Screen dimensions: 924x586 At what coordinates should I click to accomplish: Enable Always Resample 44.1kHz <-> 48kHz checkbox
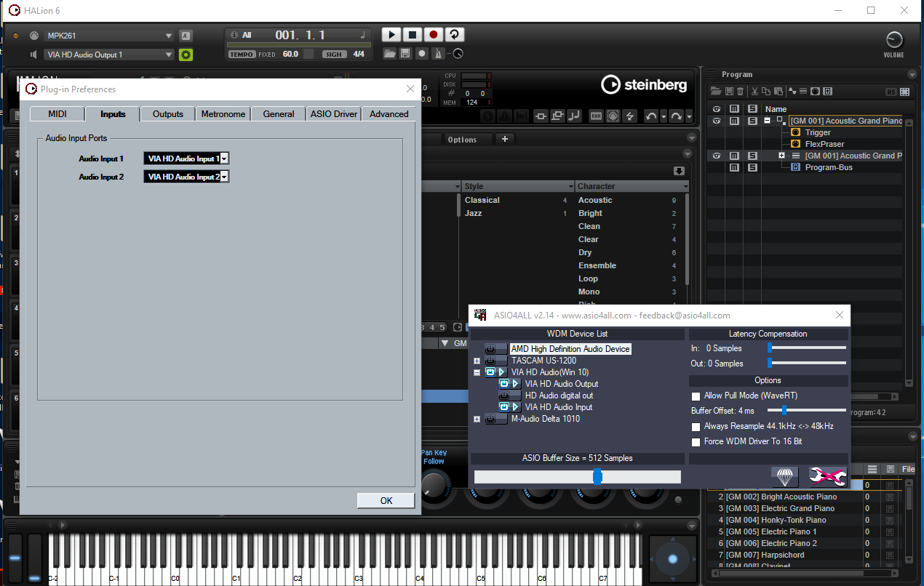pos(696,427)
